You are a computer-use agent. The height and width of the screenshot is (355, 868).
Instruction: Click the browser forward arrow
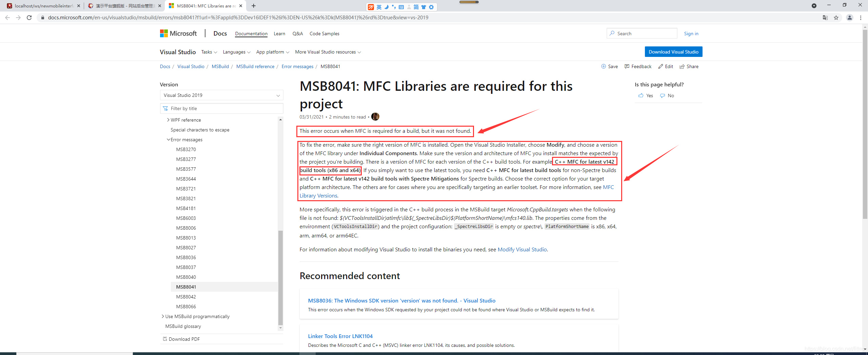pyautogui.click(x=18, y=18)
